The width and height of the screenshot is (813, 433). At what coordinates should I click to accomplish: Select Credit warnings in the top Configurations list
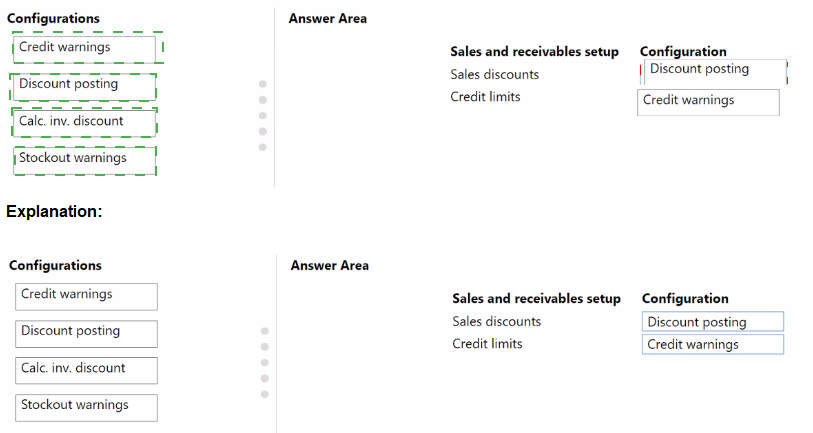[86, 48]
